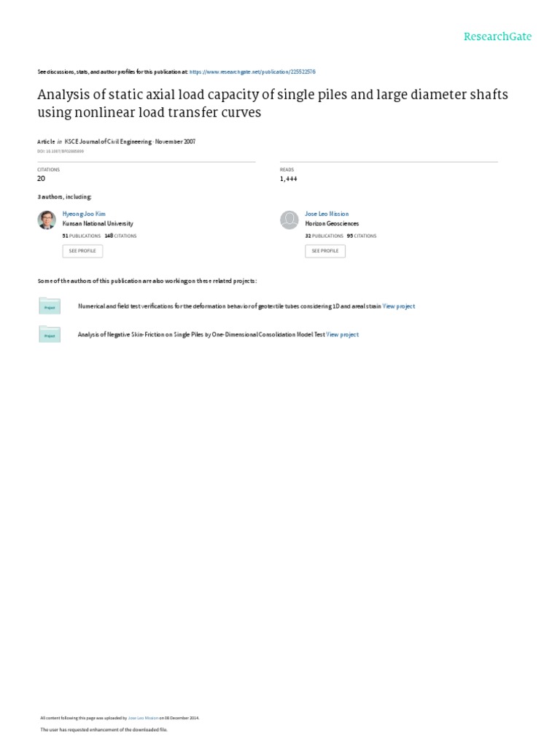The width and height of the screenshot is (560, 747).
Task: Open Jose Leo Mission's author name link
Action: point(327,214)
